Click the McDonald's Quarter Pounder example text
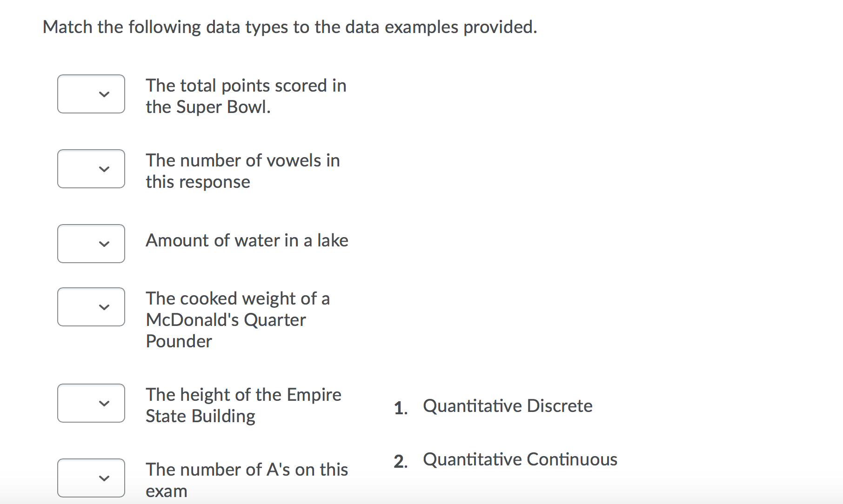The width and height of the screenshot is (843, 504). coord(238,320)
